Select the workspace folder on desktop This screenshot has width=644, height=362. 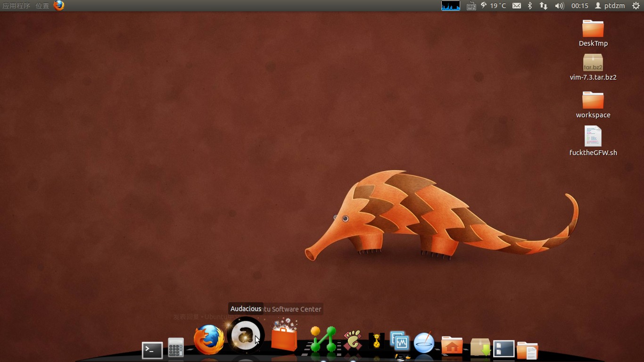click(593, 105)
